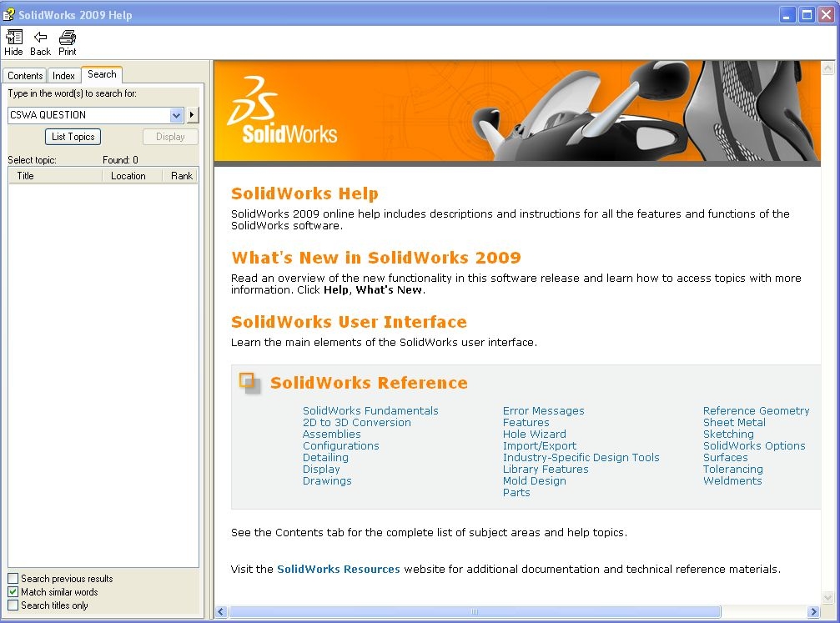
Task: Open the Import/Export link
Action: [540, 446]
